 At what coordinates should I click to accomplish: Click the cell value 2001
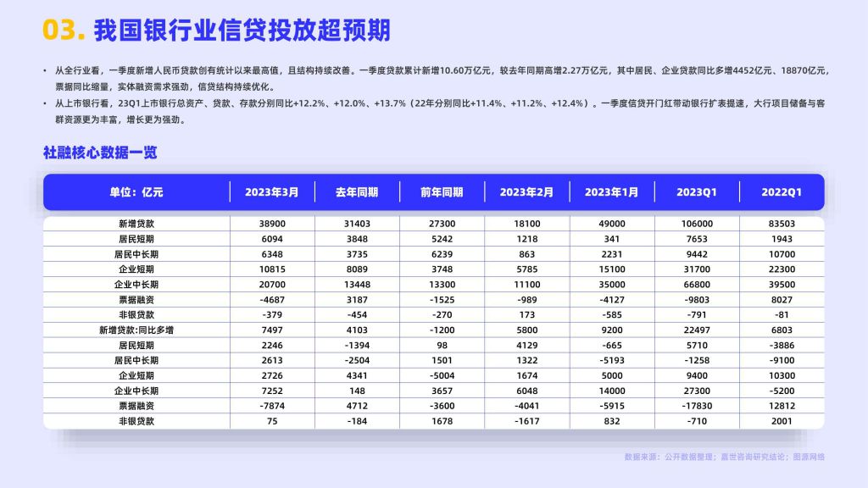coord(782,421)
